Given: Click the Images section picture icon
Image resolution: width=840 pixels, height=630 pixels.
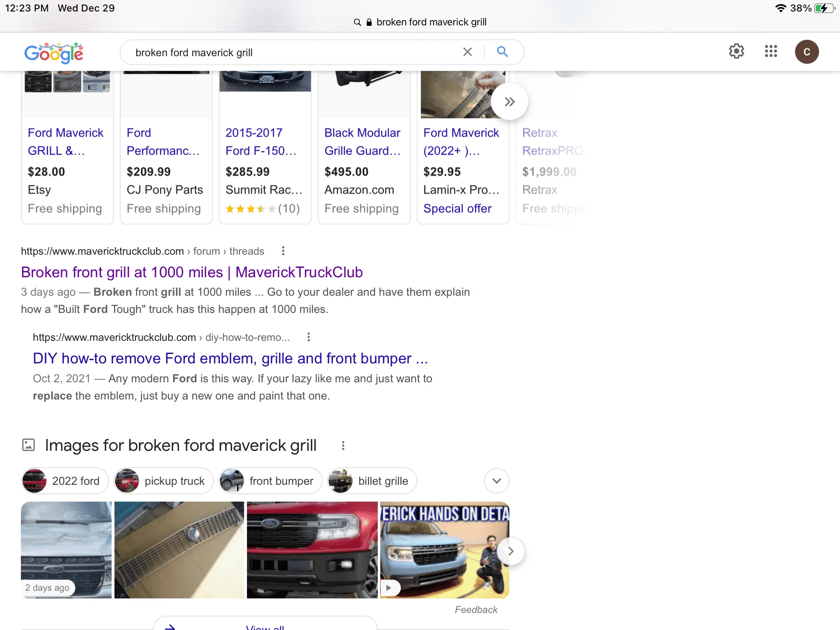Looking at the screenshot, I should [28, 445].
